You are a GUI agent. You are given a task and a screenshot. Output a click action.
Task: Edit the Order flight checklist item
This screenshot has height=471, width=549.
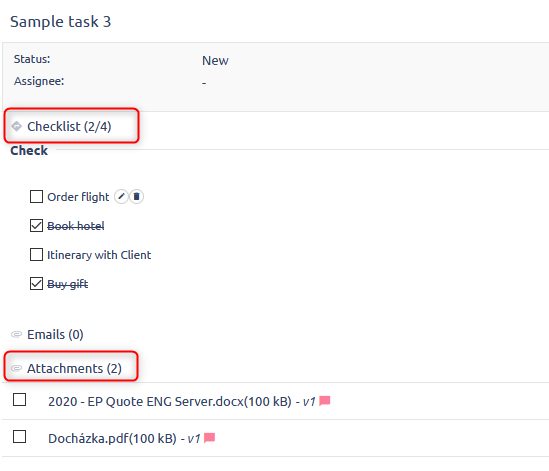(x=121, y=196)
